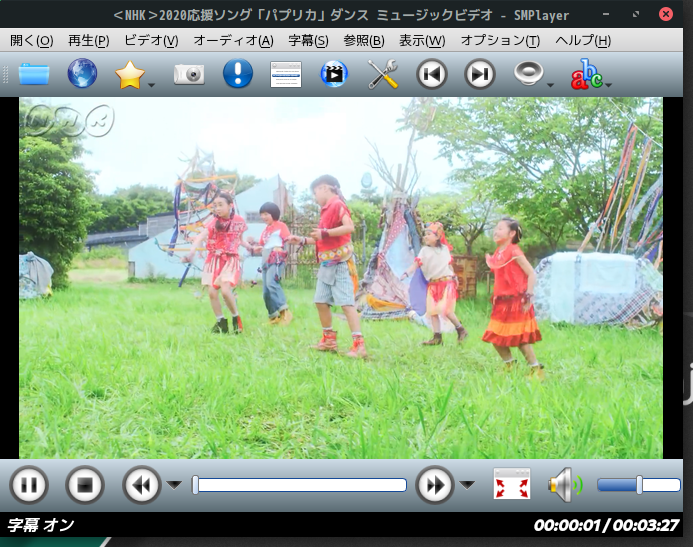Expand the favorites star dropdown arrow

151,84
